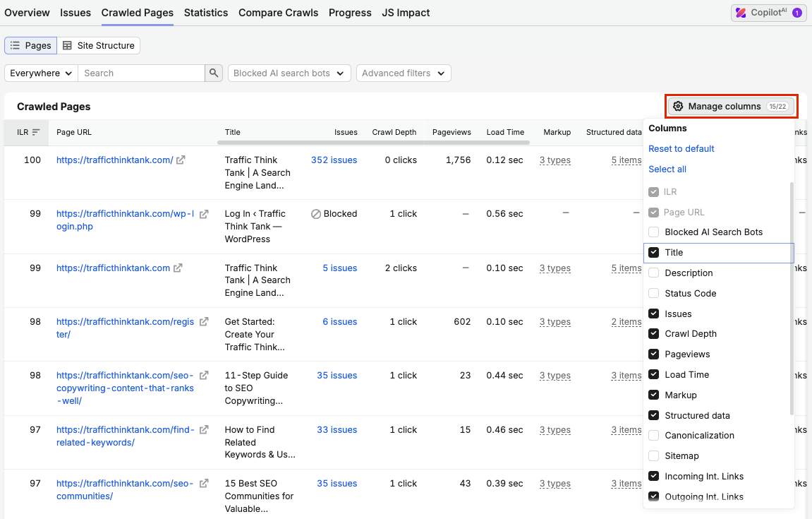Switch to the Progress tab
The width and height of the screenshot is (812, 519).
[x=350, y=13]
